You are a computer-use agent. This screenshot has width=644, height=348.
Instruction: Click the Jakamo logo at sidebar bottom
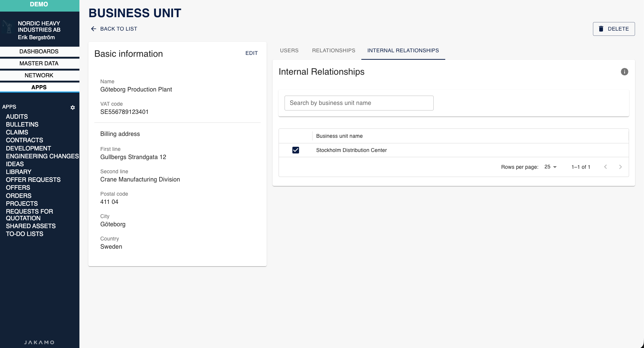pos(39,342)
